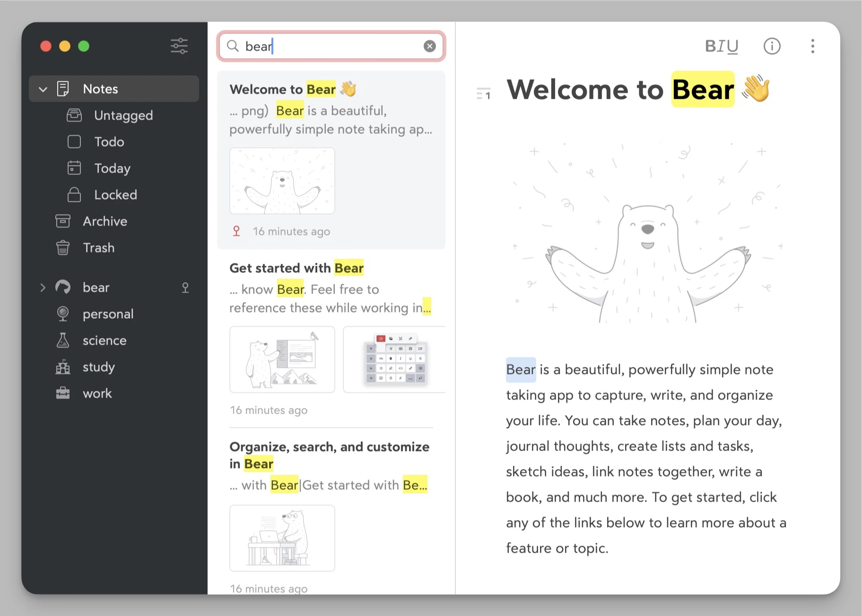Screen dimensions: 862x616
Task: Open the more options menu
Action: [812, 46]
